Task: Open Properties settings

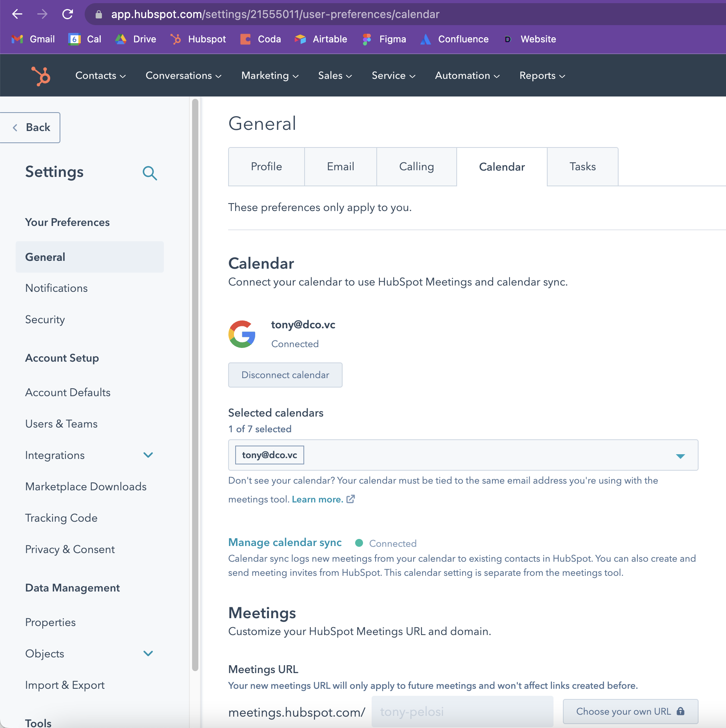Action: tap(51, 622)
